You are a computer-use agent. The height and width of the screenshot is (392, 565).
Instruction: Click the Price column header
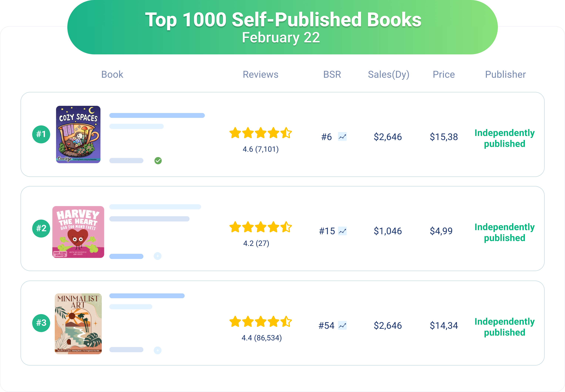[444, 74]
